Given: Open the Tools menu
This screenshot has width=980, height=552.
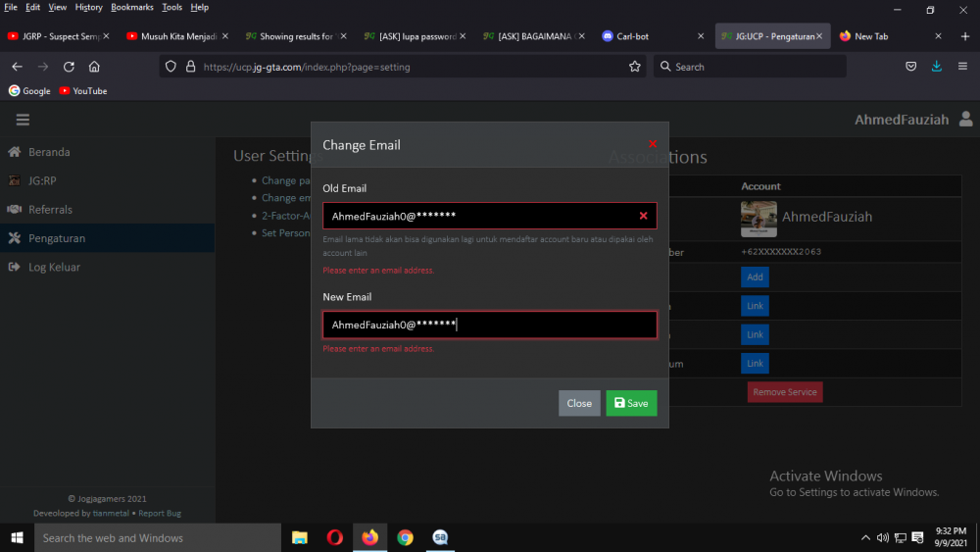Looking at the screenshot, I should [x=171, y=7].
